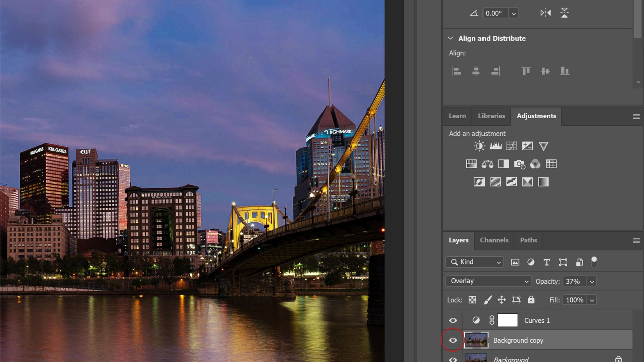Switch to the Channels tab
This screenshot has height=362, width=644.
click(x=494, y=240)
